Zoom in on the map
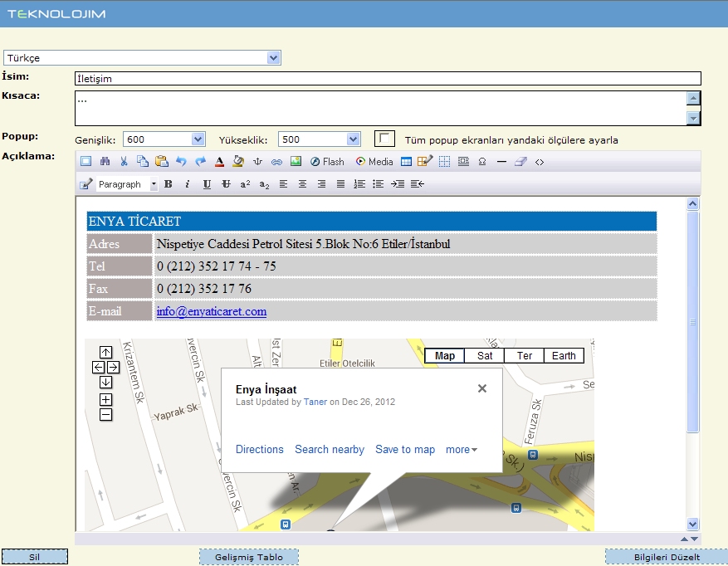 tap(106, 399)
